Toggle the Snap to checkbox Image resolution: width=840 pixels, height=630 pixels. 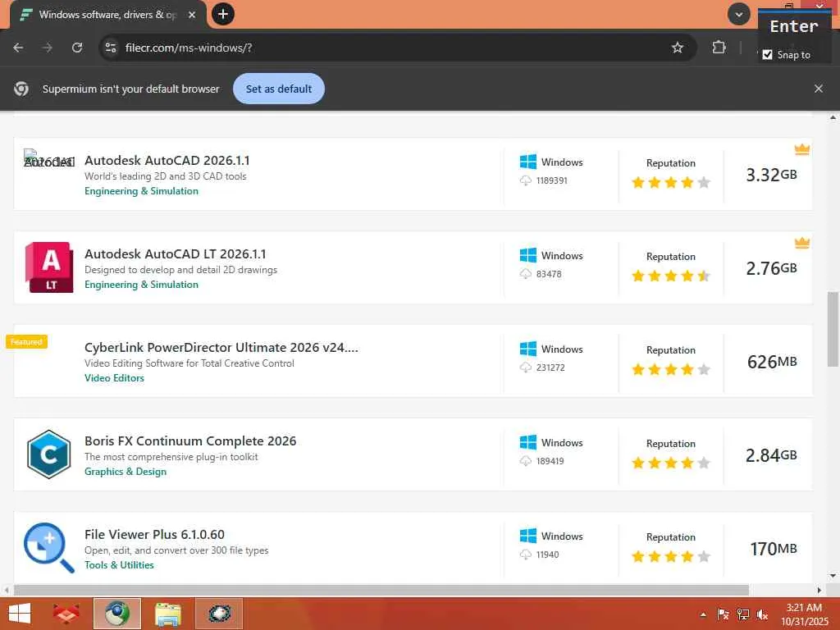click(767, 55)
